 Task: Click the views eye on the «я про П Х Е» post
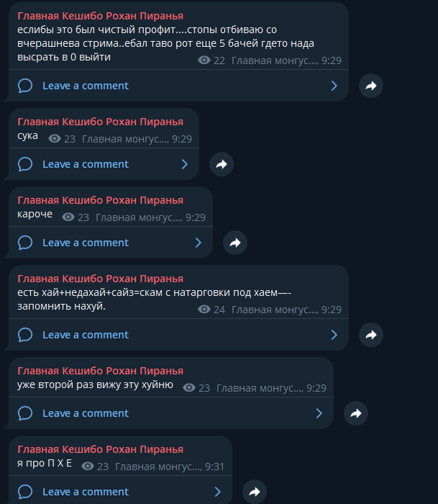tap(87, 466)
